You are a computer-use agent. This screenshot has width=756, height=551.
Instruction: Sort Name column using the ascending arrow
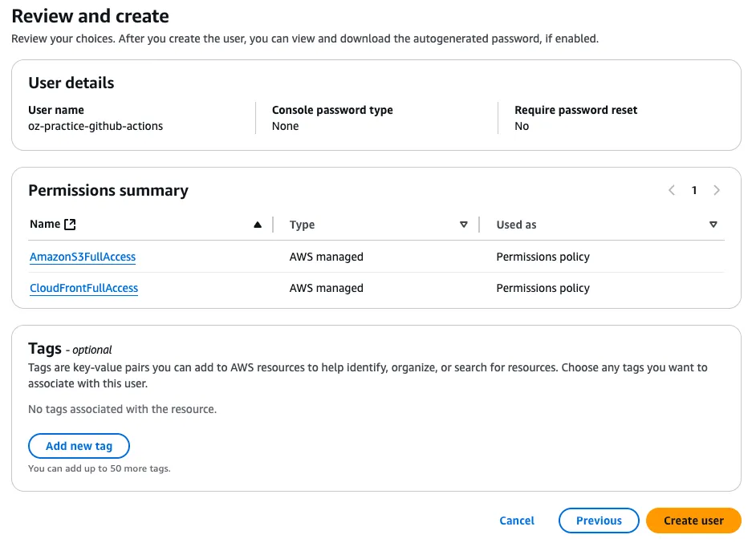pyautogui.click(x=258, y=225)
